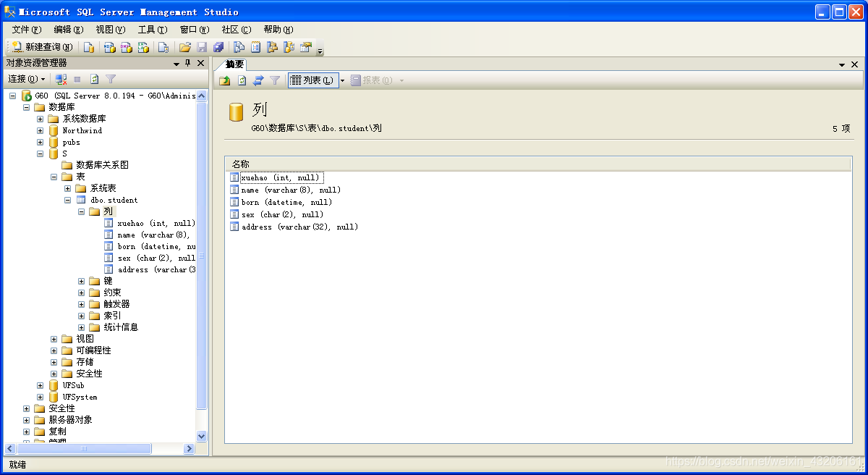Open the 工具(T) menu
The height and width of the screenshot is (475, 868).
tap(153, 30)
